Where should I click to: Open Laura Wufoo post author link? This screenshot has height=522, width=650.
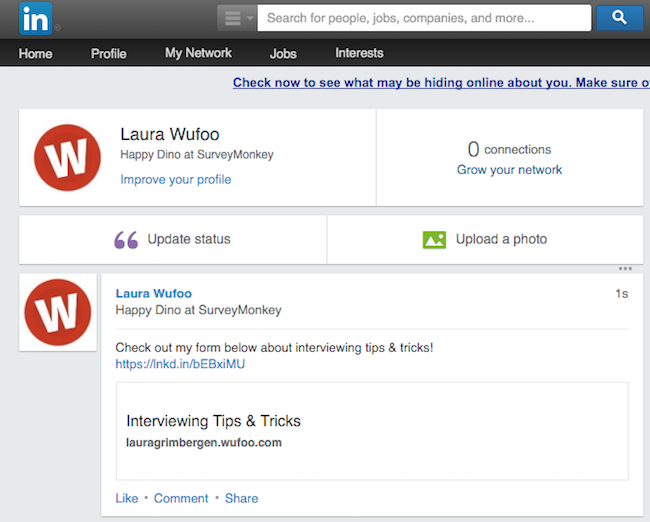click(x=154, y=294)
